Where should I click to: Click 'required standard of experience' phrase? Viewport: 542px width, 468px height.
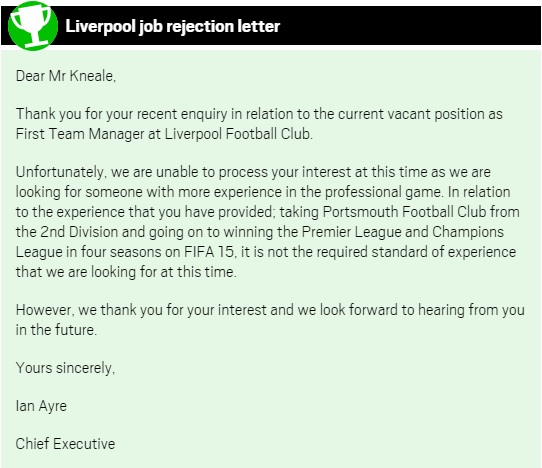pyautogui.click(x=416, y=252)
